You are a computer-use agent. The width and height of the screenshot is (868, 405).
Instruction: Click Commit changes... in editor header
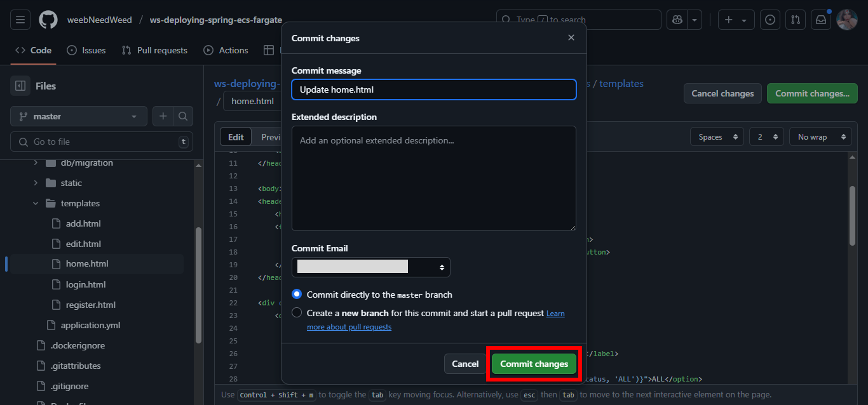pos(812,93)
